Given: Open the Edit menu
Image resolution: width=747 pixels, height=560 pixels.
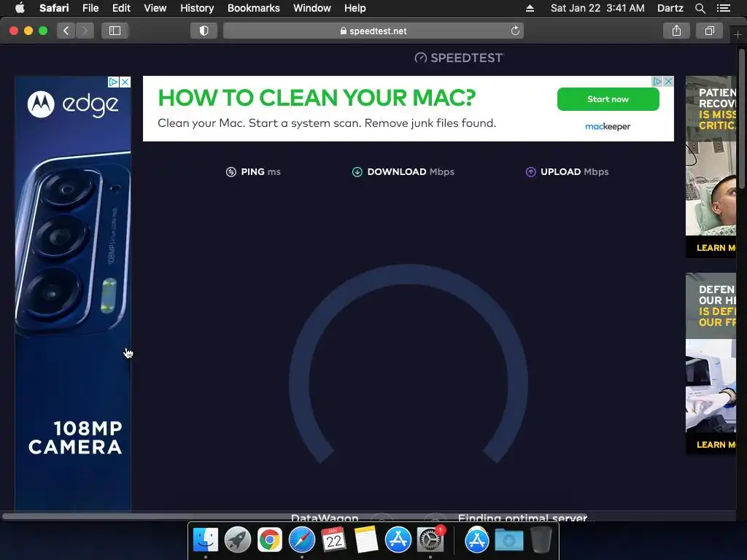Looking at the screenshot, I should click(x=121, y=8).
